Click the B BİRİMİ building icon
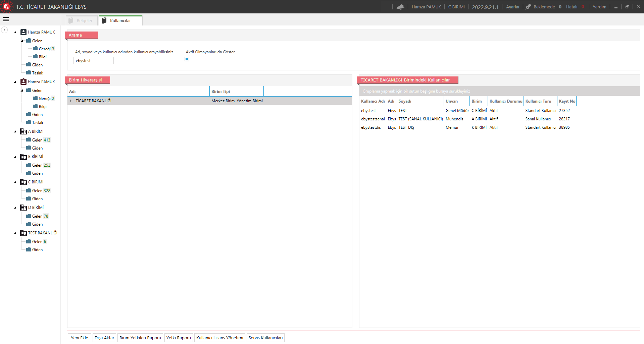Image resolution: width=644 pixels, height=344 pixels. point(23,157)
